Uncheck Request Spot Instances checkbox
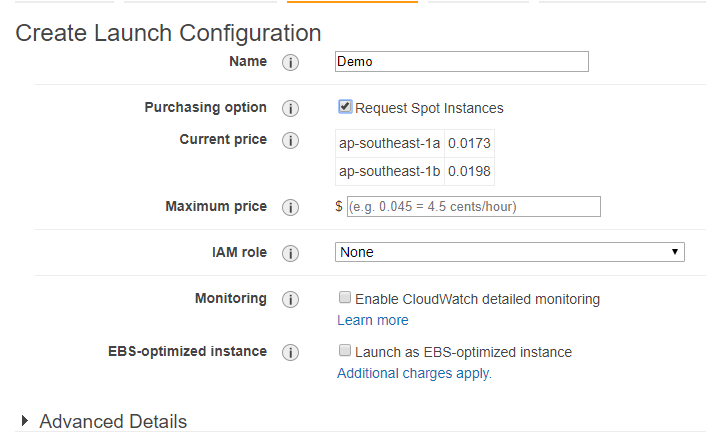 pos(345,107)
